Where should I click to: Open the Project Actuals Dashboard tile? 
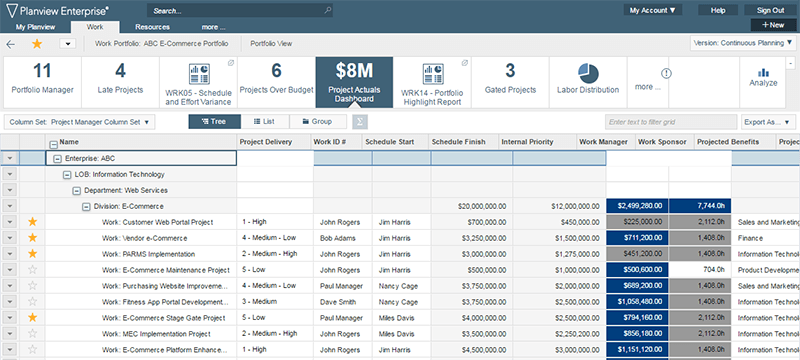[x=354, y=82]
